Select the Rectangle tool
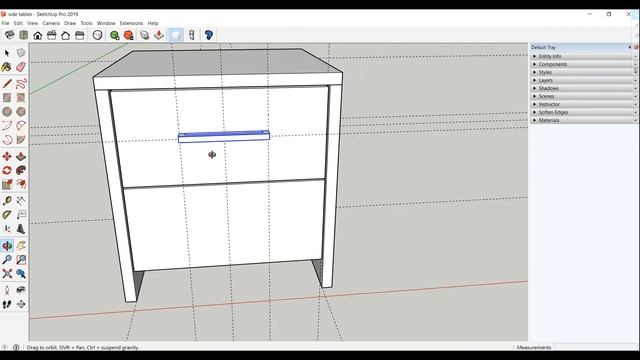640x360 pixels. tap(7, 98)
